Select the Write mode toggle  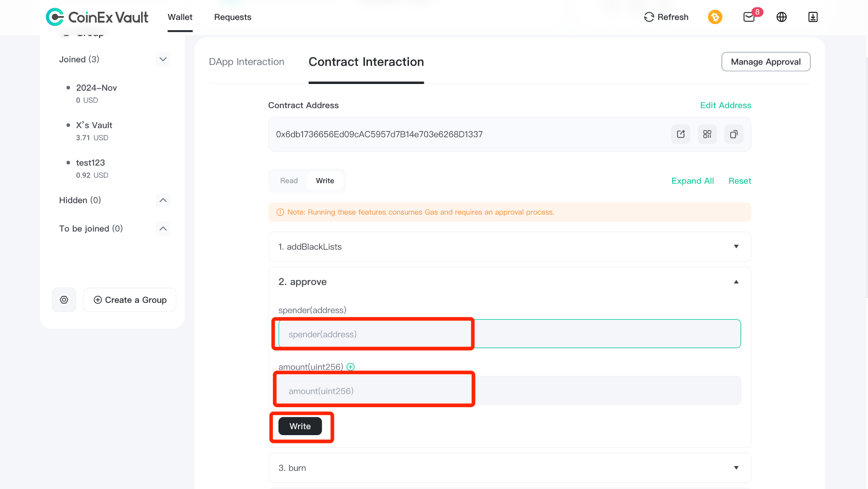[x=325, y=181]
